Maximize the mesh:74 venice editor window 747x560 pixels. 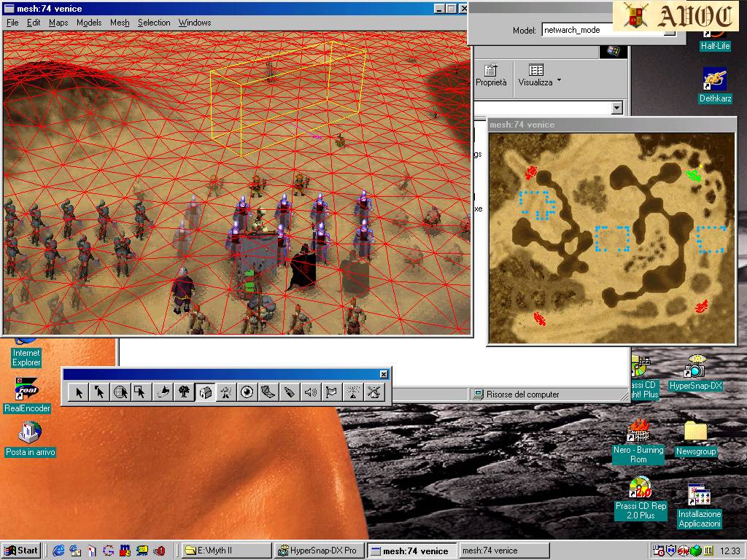pyautogui.click(x=450, y=9)
